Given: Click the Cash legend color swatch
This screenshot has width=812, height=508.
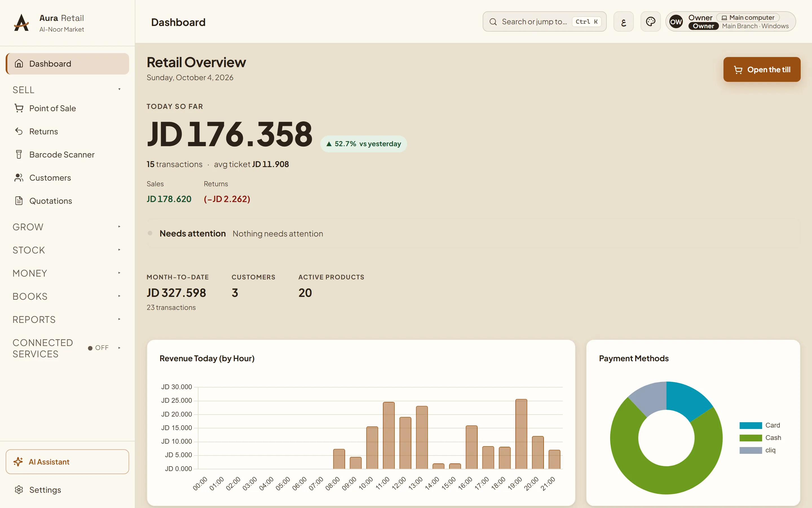Looking at the screenshot, I should [x=751, y=438].
